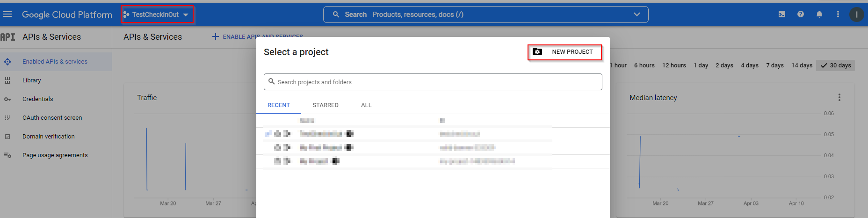868x218 pixels.
Task: Select the 30 days time range
Action: (835, 65)
